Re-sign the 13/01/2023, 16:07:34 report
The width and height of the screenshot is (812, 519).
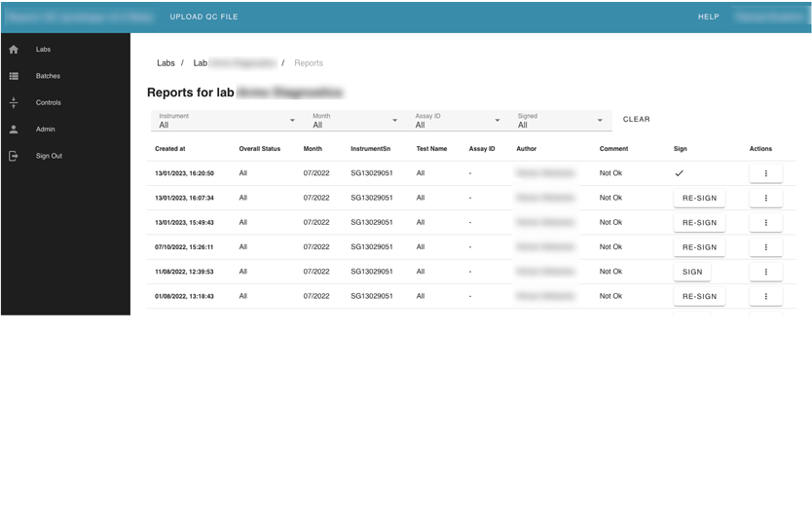[699, 198]
